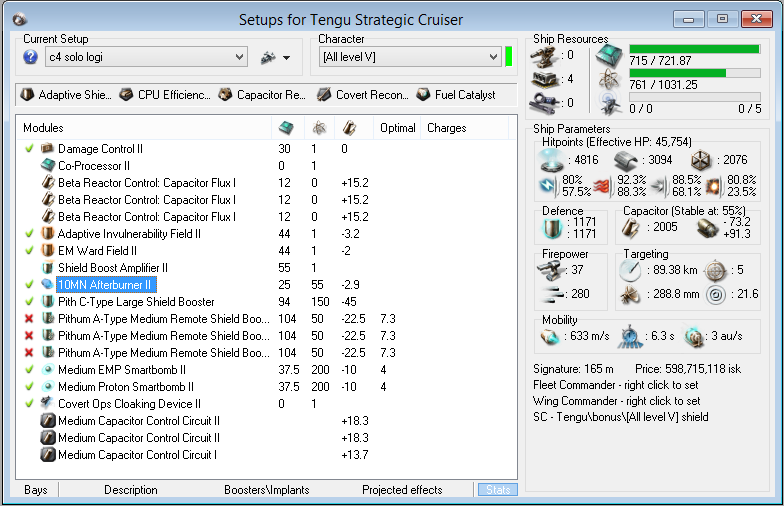Click the blue help question-mark icon
The width and height of the screenshot is (784, 506).
pyautogui.click(x=30, y=57)
